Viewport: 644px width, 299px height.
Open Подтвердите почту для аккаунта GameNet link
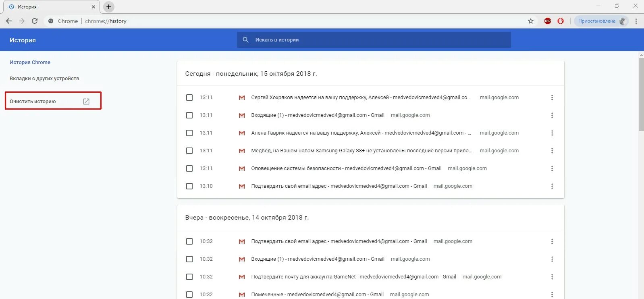pyautogui.click(x=353, y=277)
